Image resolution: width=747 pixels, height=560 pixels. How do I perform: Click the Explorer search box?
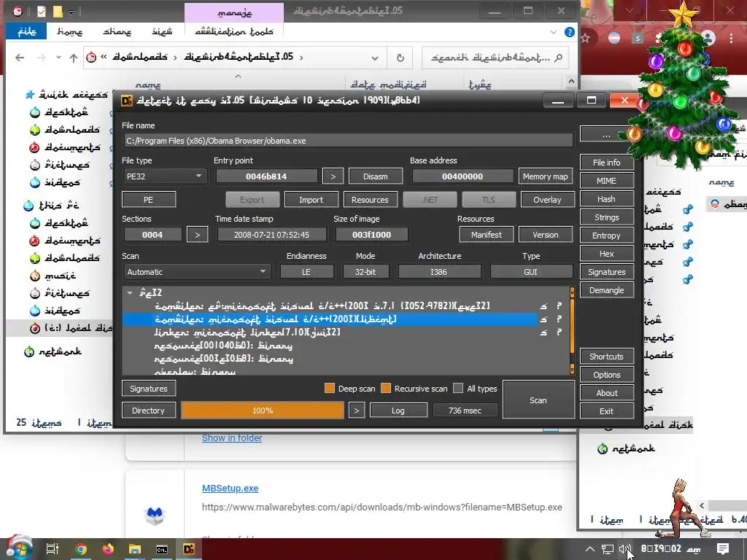click(x=495, y=58)
